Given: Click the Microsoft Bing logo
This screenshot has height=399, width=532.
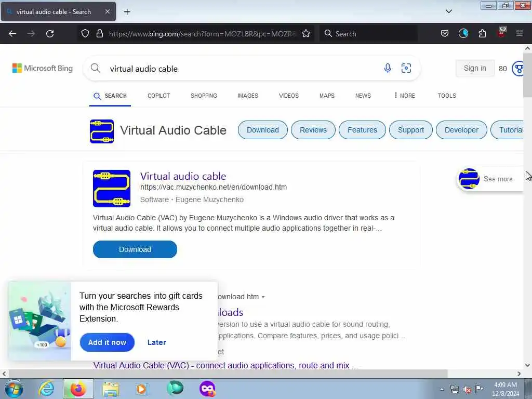Looking at the screenshot, I should click(x=43, y=68).
